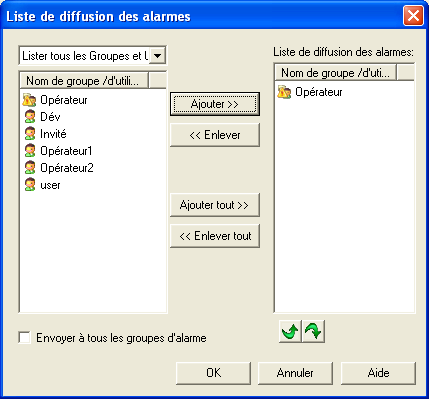The image size is (429, 399).
Task: Click the right list Nom de groupe column header
Action: 335,73
